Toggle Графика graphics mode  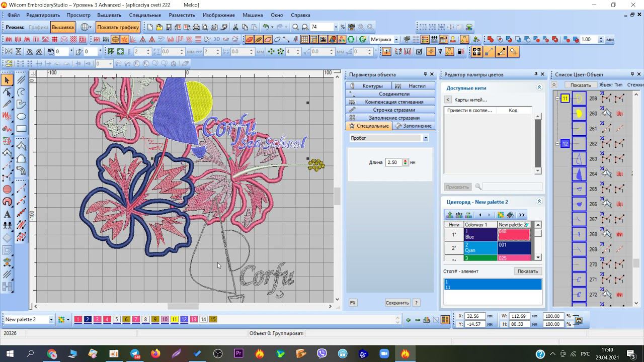tap(39, 27)
